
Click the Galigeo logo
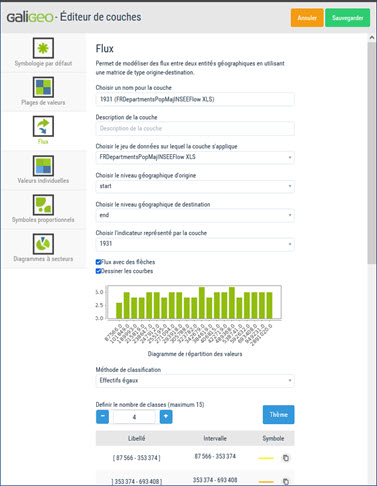coord(30,17)
